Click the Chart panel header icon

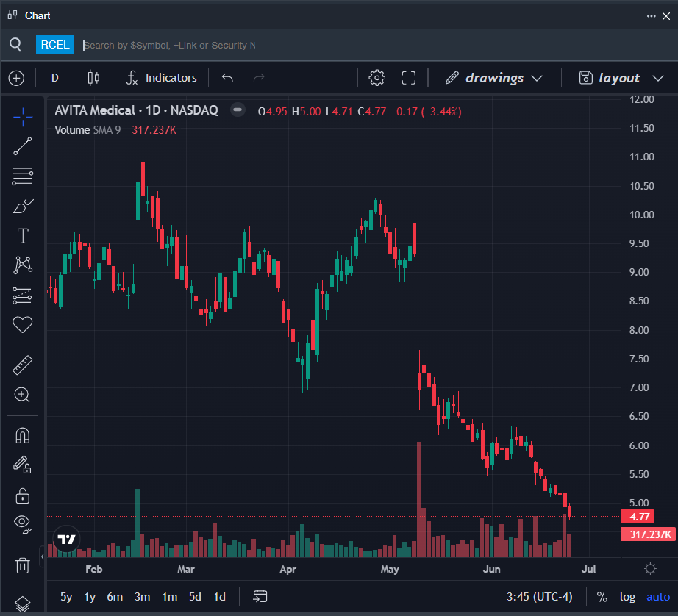(x=13, y=15)
